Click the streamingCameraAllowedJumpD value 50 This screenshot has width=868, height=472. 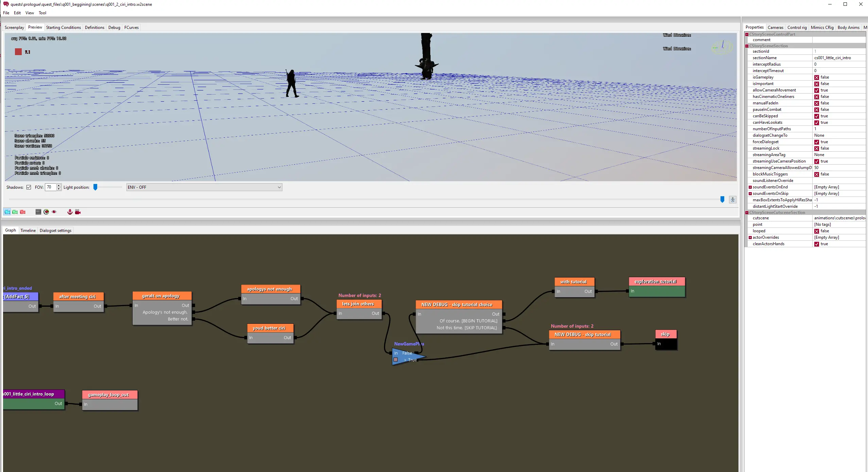click(816, 168)
